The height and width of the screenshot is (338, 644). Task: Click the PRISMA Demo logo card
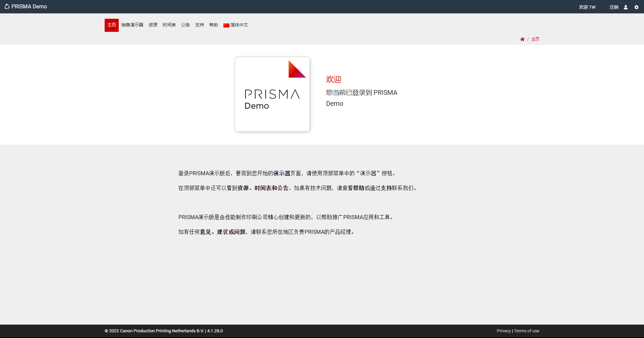(272, 94)
